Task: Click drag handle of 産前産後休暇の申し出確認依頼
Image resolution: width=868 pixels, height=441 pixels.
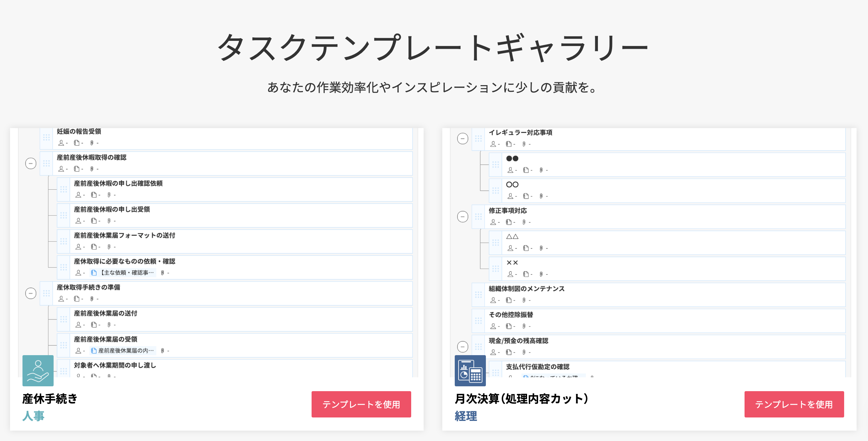Action: pyautogui.click(x=64, y=189)
